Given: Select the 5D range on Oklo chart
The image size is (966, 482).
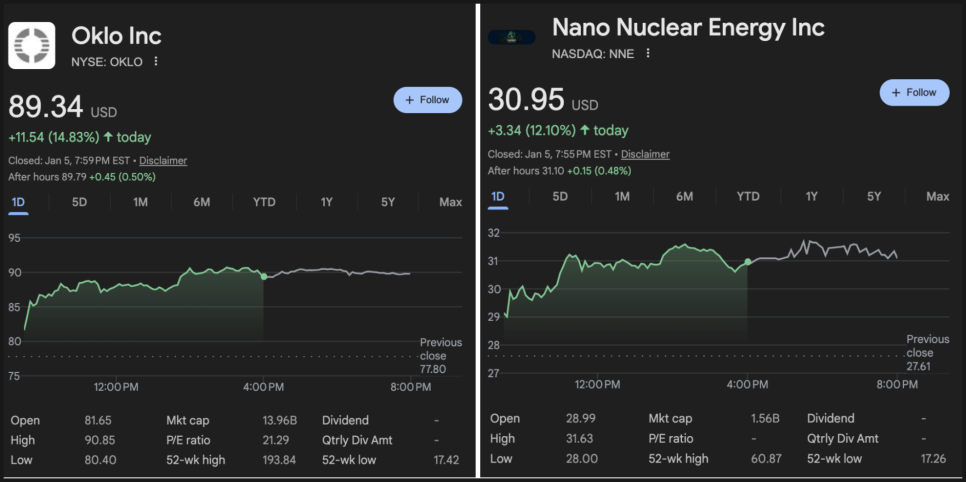Looking at the screenshot, I should coord(79,202).
